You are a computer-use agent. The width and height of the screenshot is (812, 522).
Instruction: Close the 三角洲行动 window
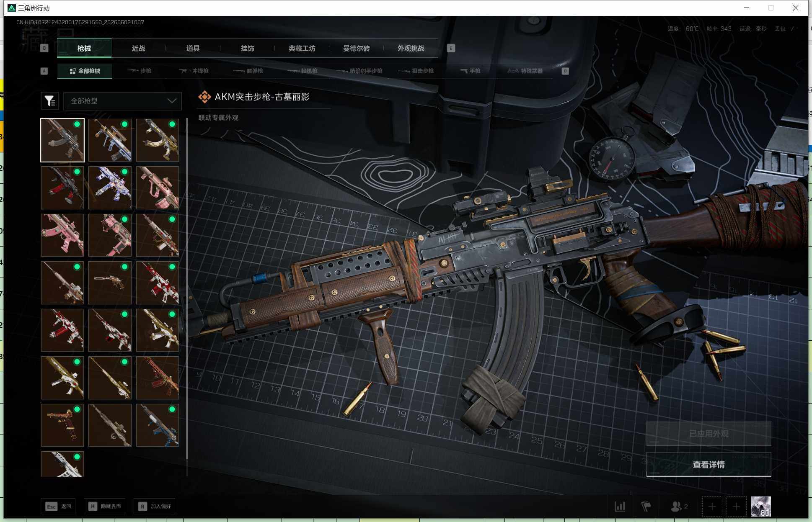[795, 8]
